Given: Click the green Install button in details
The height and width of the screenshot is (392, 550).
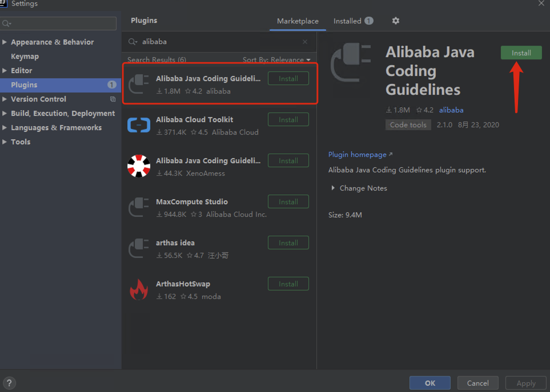Looking at the screenshot, I should (521, 53).
